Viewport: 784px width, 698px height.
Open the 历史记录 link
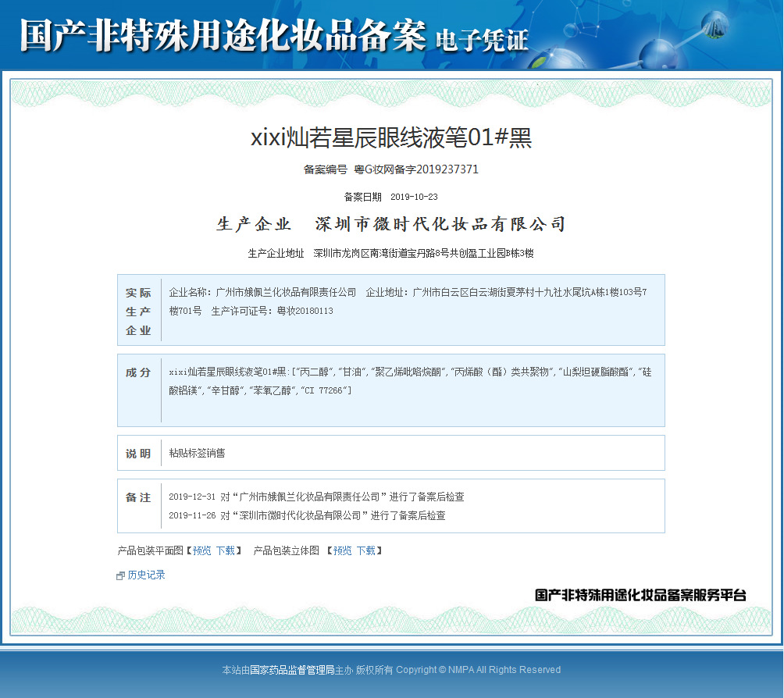[x=146, y=575]
